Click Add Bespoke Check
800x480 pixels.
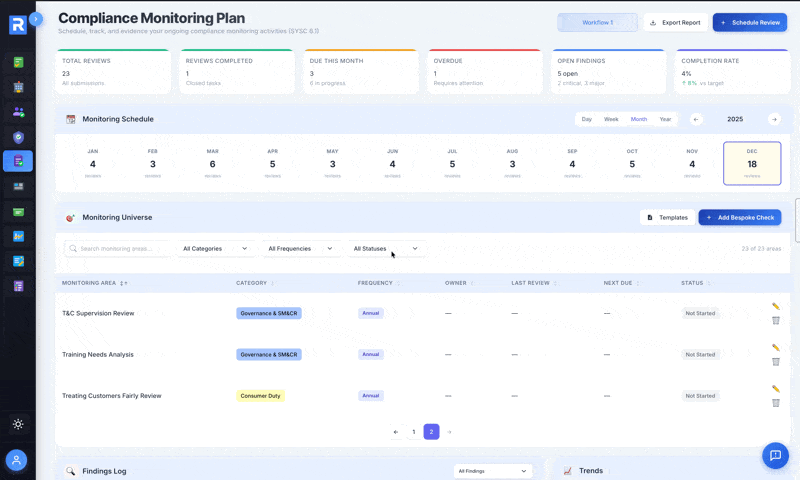pyautogui.click(x=740, y=217)
